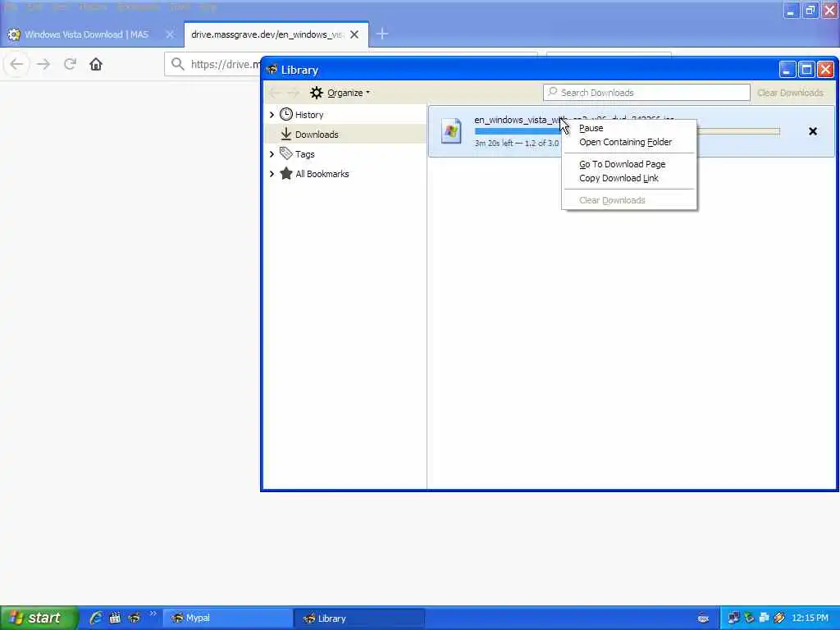Launch Internet Explorer from Quick Launch
The image size is (840, 630).
(x=96, y=619)
